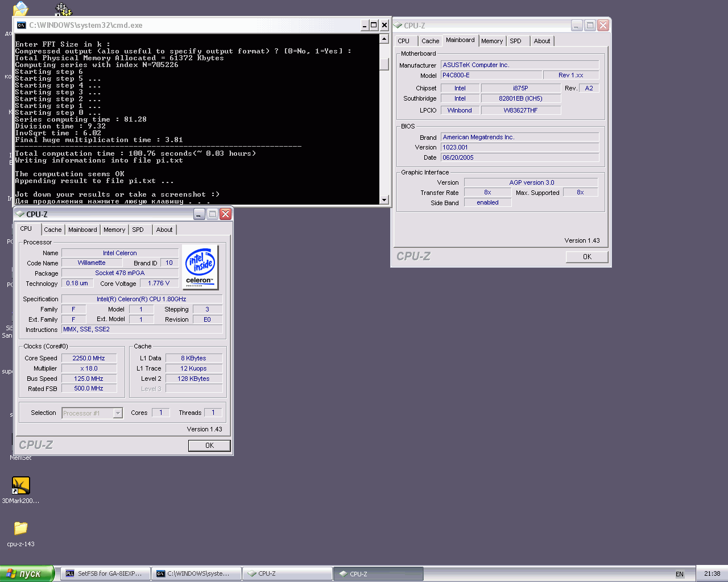
Task: Click the AGP version 3.0 value
Action: [531, 182]
